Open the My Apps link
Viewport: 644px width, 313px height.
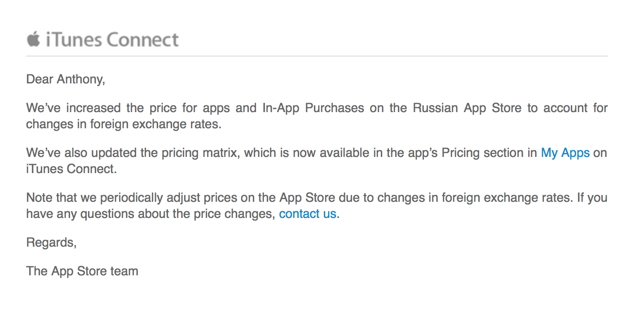[565, 153]
